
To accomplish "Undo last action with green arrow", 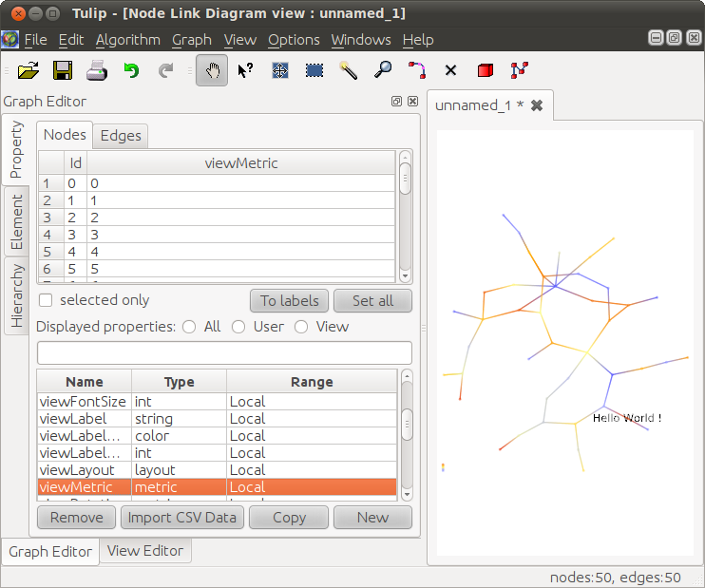I will [131, 70].
